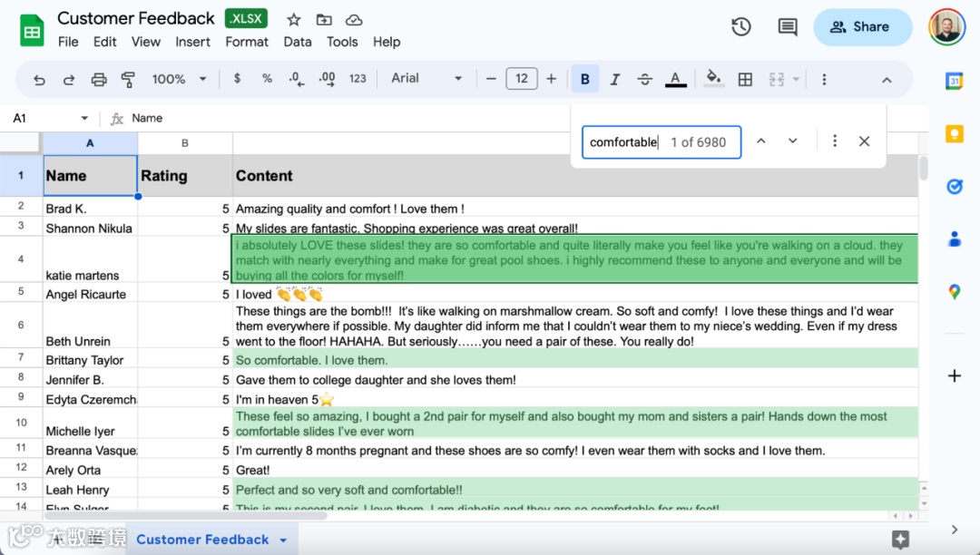Click the Move to folder icon

pyautogui.click(x=324, y=20)
